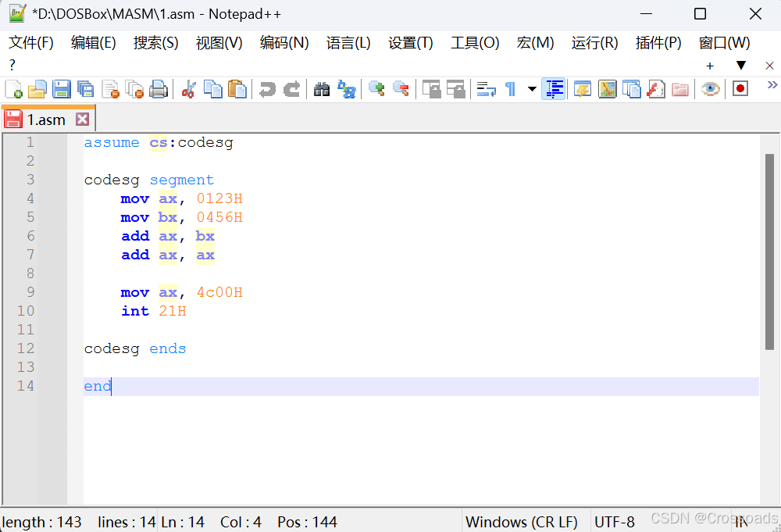Open a file using the folder icon
Viewport: 781px width, 532px height.
(x=37, y=89)
